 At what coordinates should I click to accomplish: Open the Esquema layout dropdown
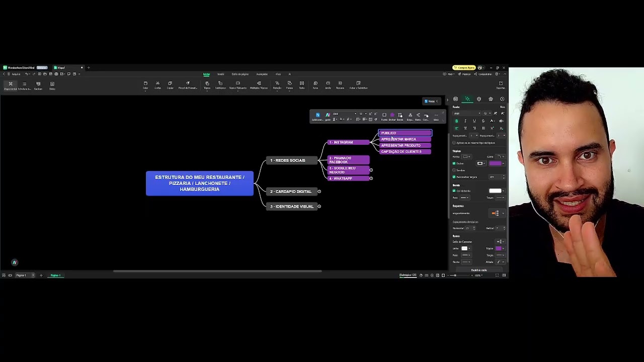tap(497, 213)
